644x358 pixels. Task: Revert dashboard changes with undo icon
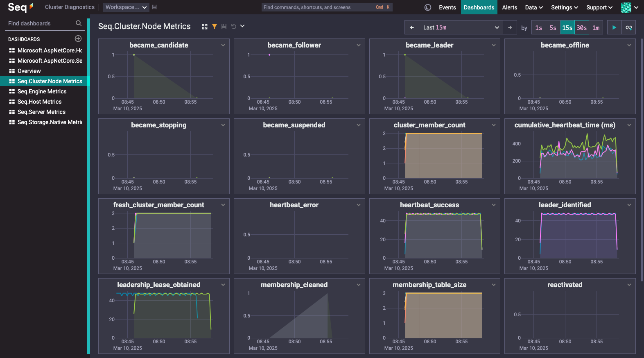click(234, 26)
